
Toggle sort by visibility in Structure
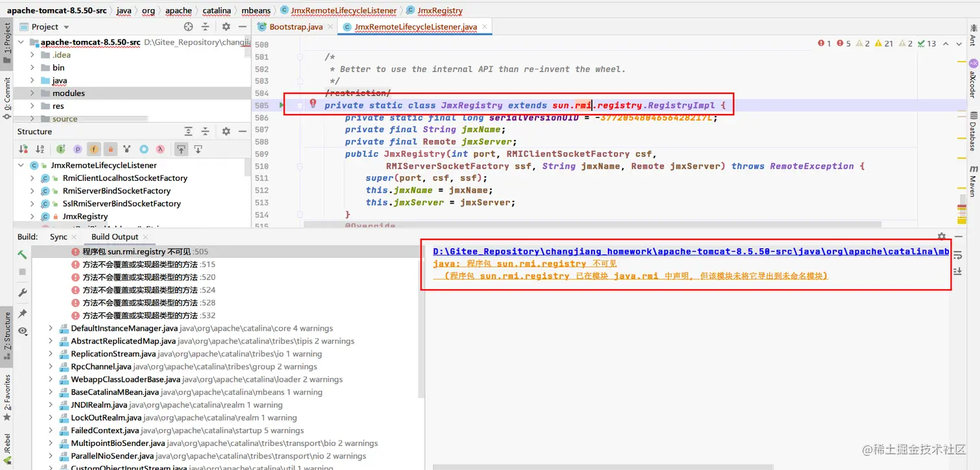[23, 149]
